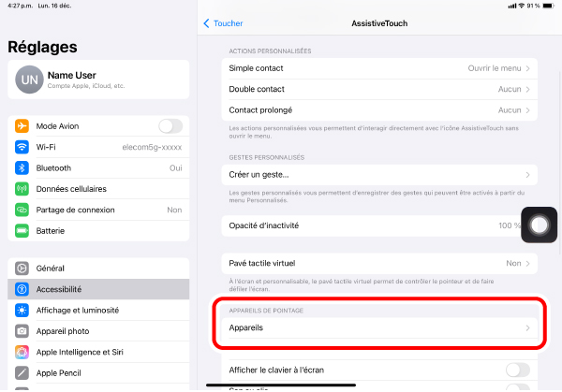
Task: Go back to Toucher
Action: point(223,23)
